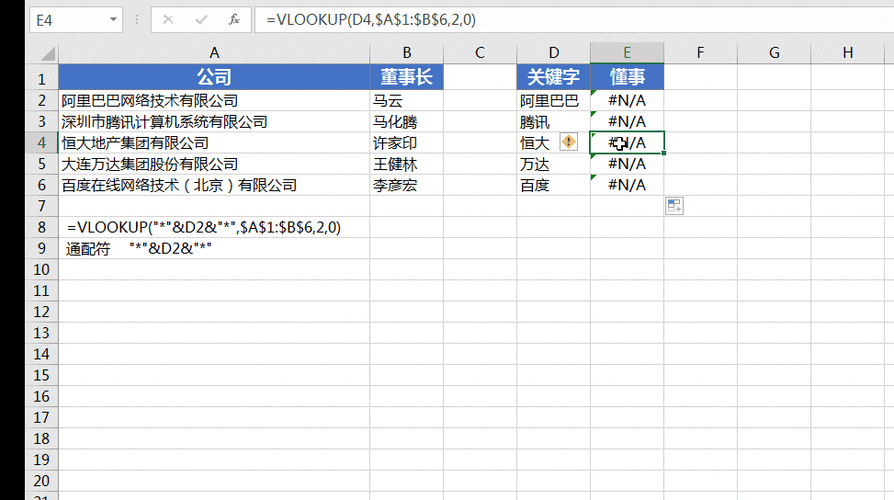Select row 8 header

42,227
